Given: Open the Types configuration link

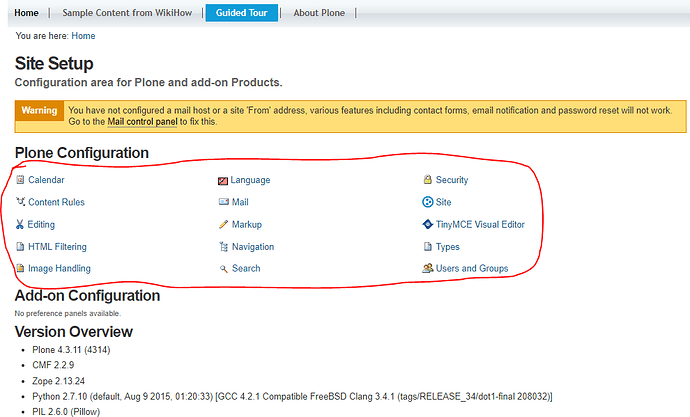Looking at the screenshot, I should tap(448, 247).
